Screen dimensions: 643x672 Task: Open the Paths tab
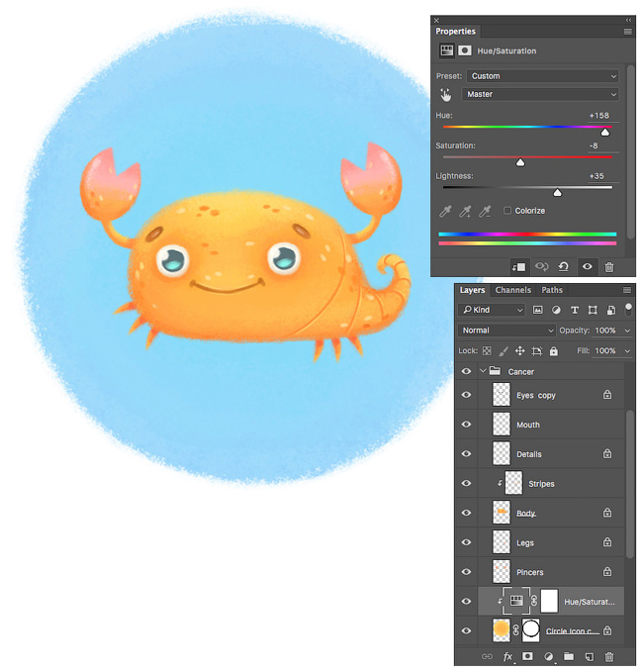coord(552,290)
